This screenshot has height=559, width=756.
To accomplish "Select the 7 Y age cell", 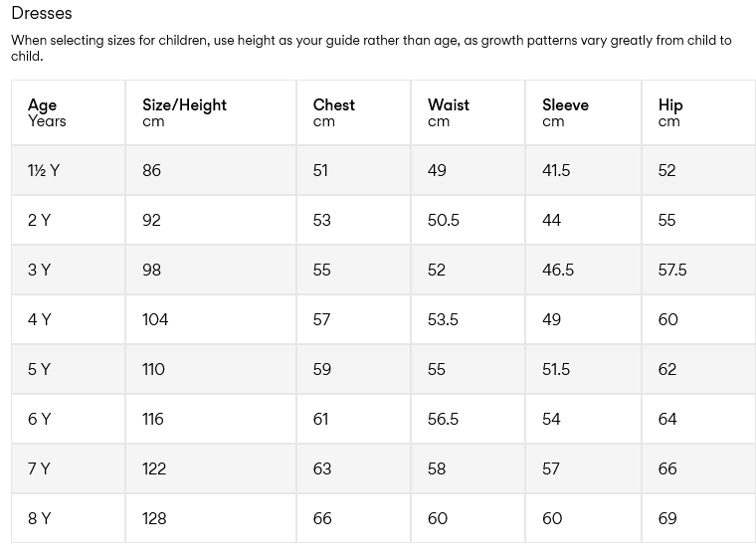I will pyautogui.click(x=39, y=468).
